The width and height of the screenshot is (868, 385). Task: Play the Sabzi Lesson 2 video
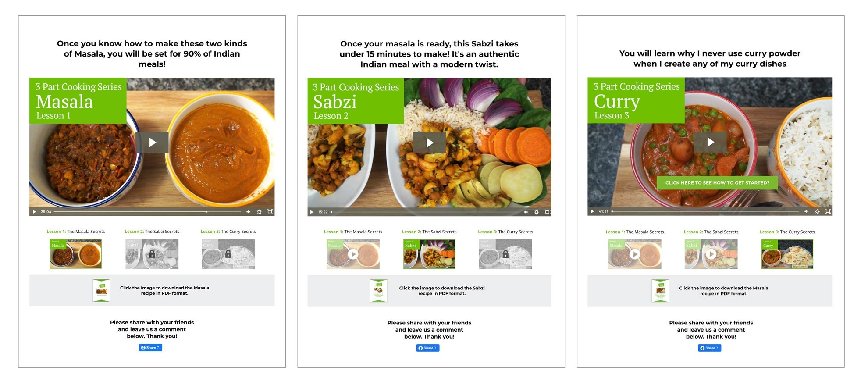[430, 143]
